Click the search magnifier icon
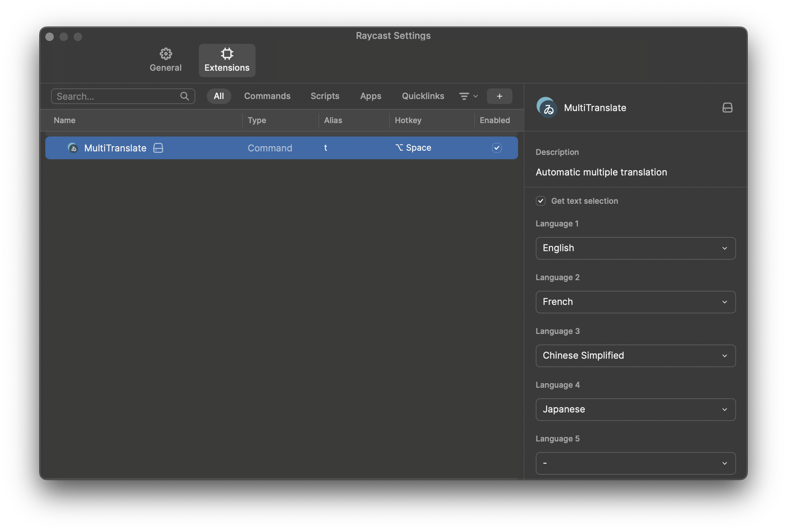Viewport: 787px width, 532px height. (185, 96)
